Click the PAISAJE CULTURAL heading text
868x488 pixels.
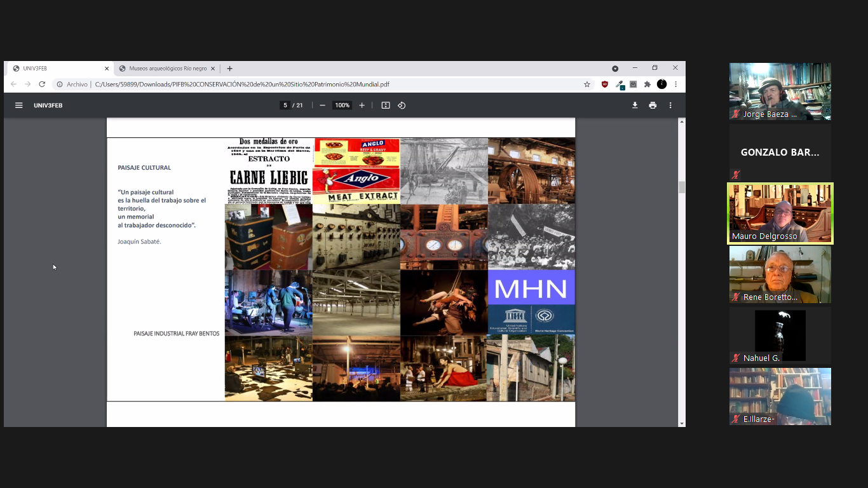point(144,168)
